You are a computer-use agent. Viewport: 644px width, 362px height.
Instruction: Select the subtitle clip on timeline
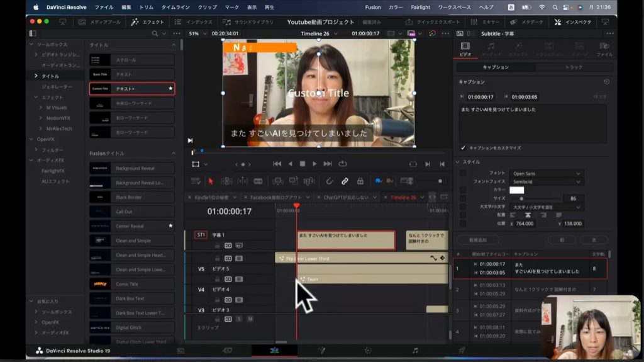[x=345, y=239]
